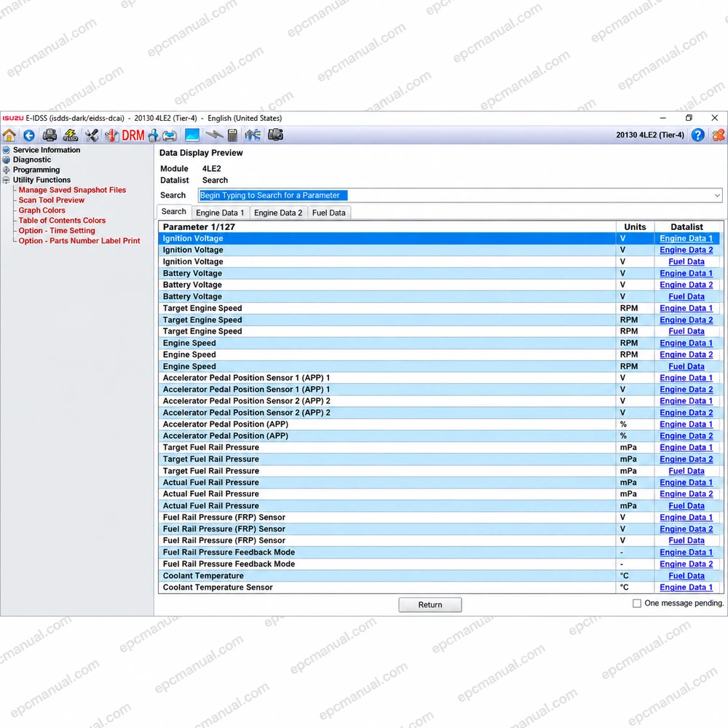
Task: Click inside the parameter Search field
Action: (x=459, y=195)
